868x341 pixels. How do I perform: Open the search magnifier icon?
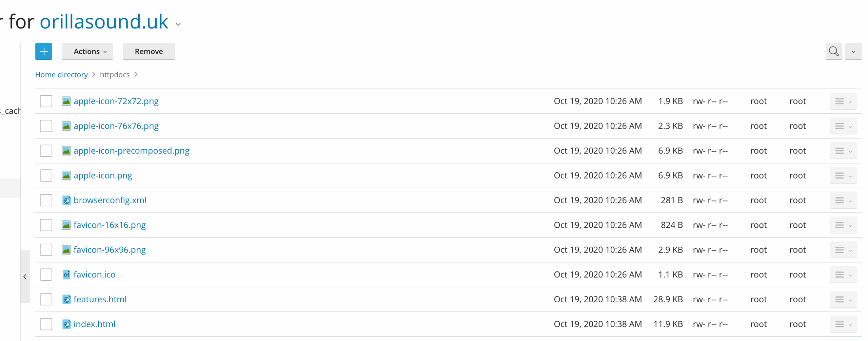tap(834, 52)
